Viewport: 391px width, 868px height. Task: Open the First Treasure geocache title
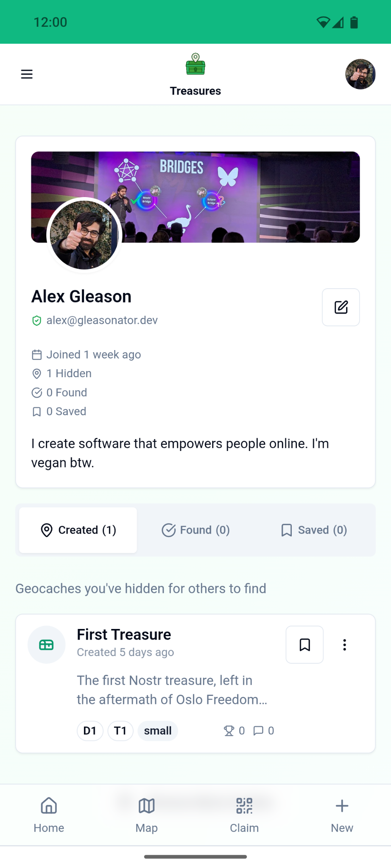pyautogui.click(x=124, y=634)
